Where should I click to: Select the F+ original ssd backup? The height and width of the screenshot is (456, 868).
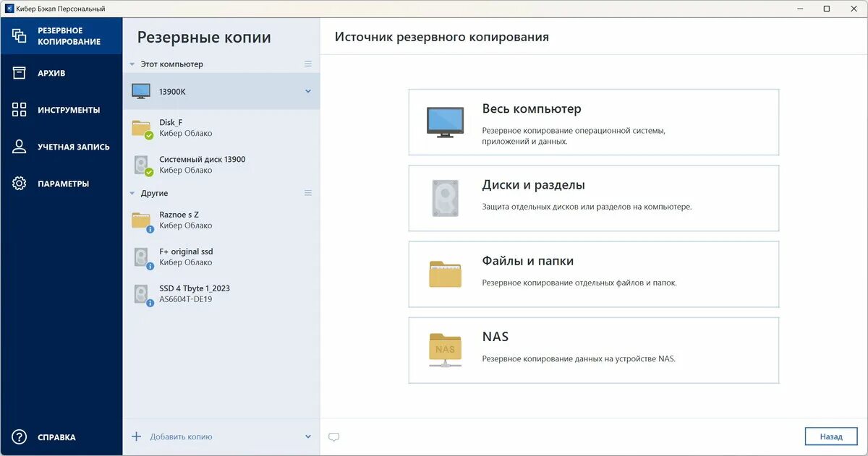pos(221,257)
